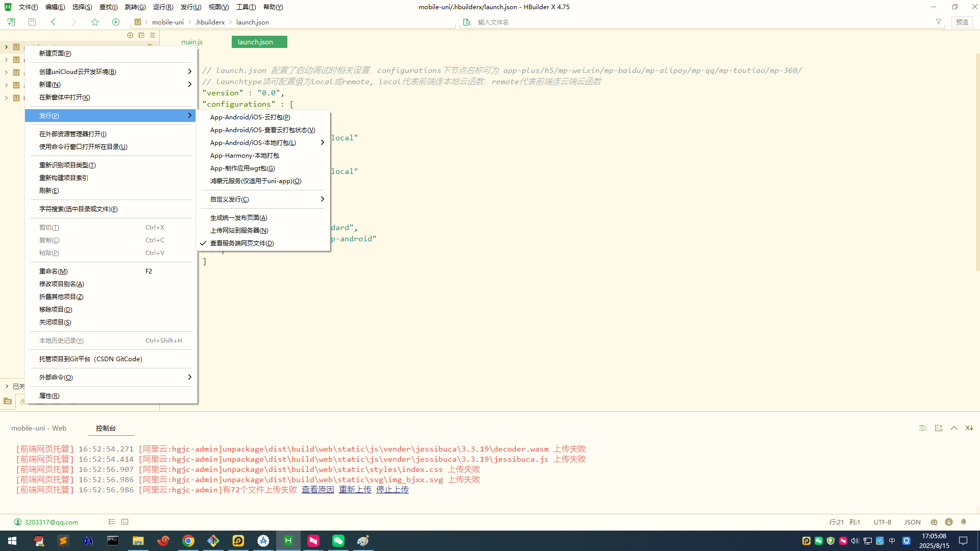Toggle 查看服务端网页文件(D) checked option
Screen dimensions: 980x551
(263, 243)
